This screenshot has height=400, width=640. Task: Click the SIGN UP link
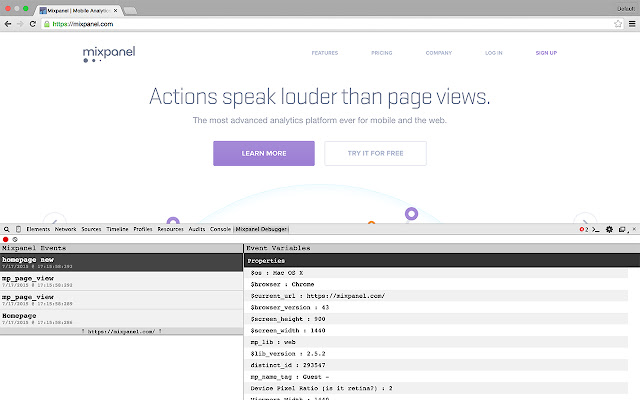click(x=546, y=53)
